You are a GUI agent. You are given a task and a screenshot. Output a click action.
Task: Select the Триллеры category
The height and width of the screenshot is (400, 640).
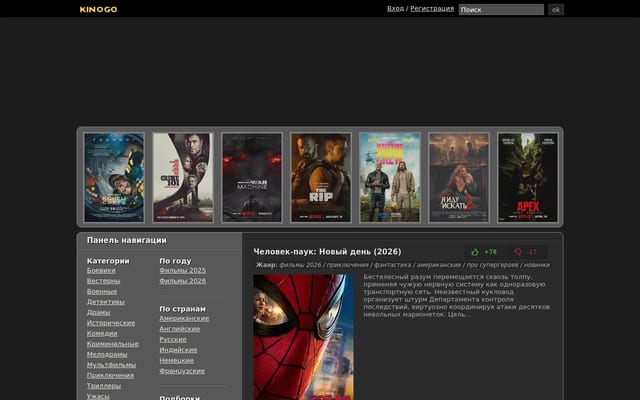coord(104,386)
